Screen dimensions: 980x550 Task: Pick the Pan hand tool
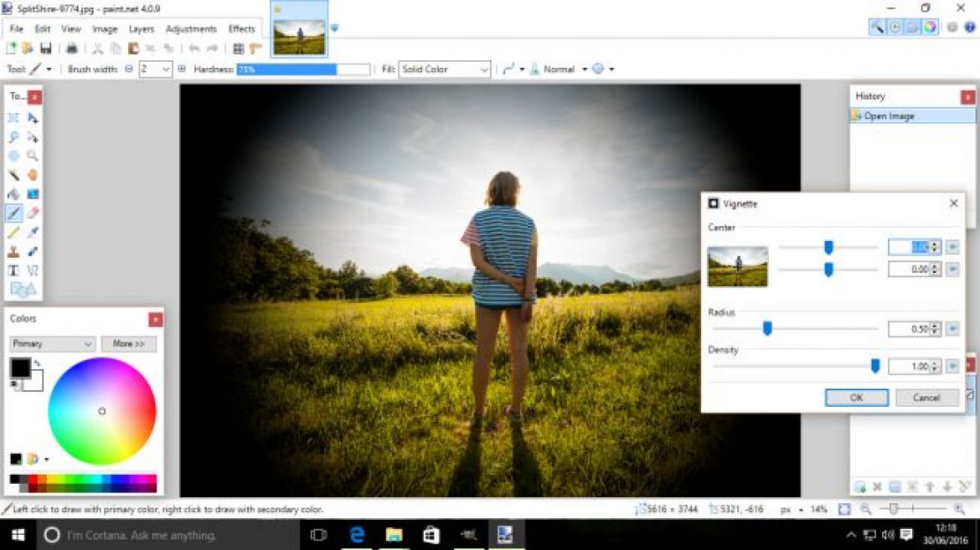(x=33, y=175)
